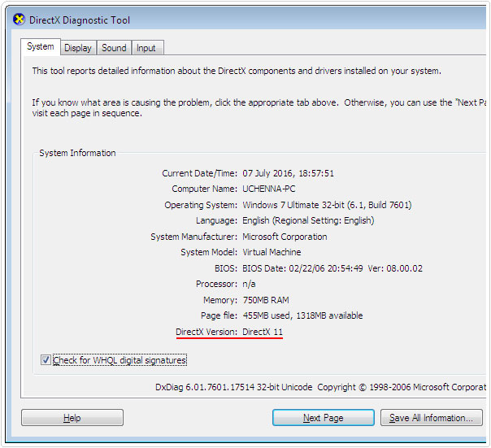This screenshot has height=448, width=491.
Task: Click the Page file label
Action: pyautogui.click(x=219, y=315)
